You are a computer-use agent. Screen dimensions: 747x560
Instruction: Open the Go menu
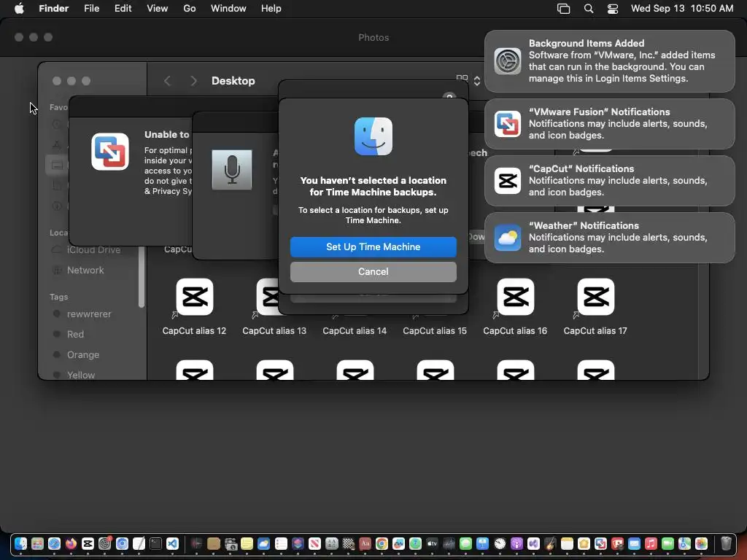click(190, 9)
